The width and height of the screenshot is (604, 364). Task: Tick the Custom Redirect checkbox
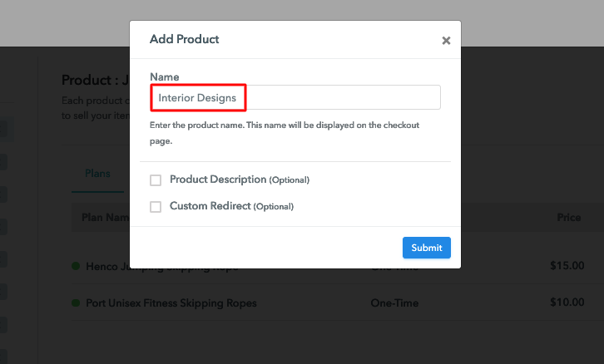point(156,207)
